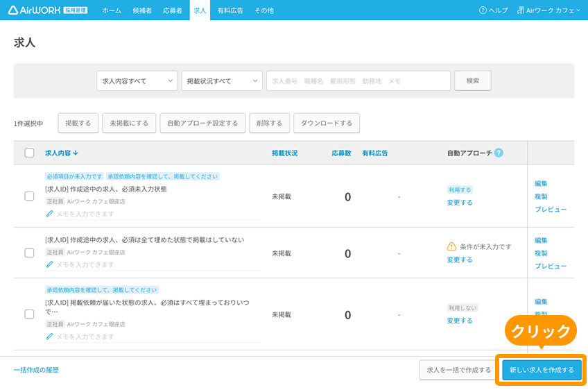Click pencil memo icon for 掲載依頼が届いた job
This screenshot has height=390, width=588.
coord(49,337)
